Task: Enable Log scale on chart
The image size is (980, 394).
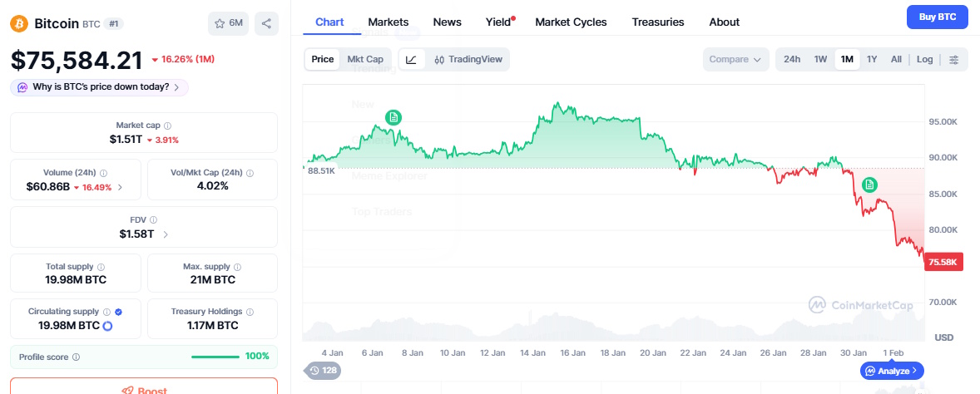Action: 924,59
